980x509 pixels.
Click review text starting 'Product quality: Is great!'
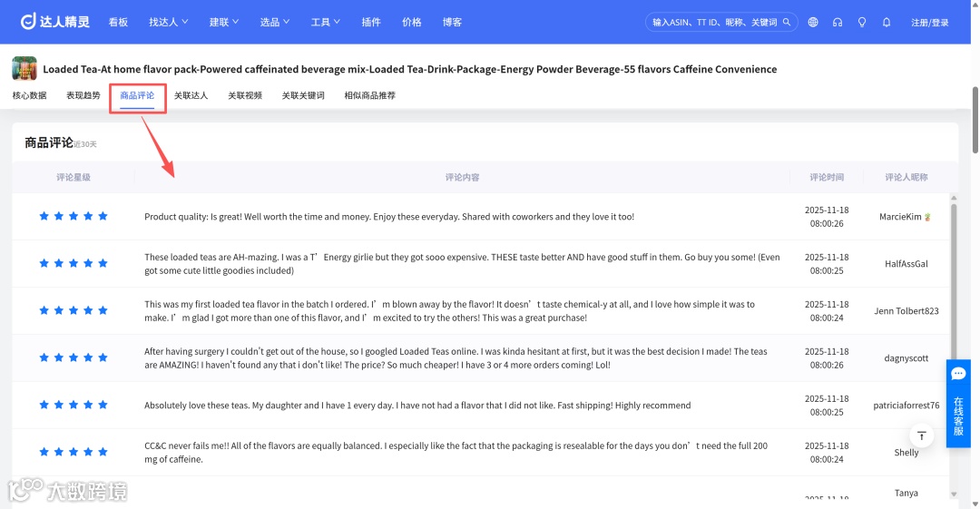pyautogui.click(x=389, y=216)
